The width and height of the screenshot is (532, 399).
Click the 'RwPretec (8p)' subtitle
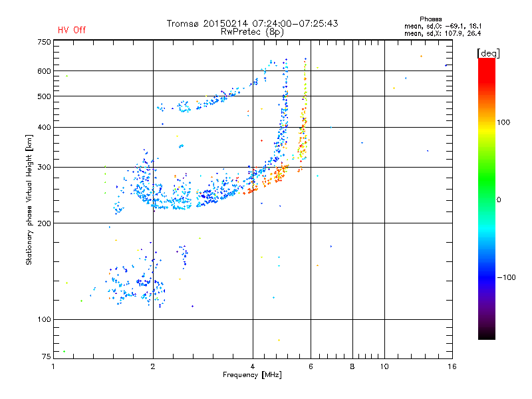click(252, 32)
